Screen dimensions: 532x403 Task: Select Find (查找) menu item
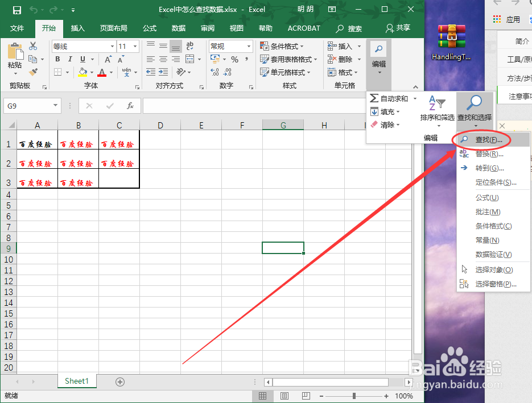494,140
